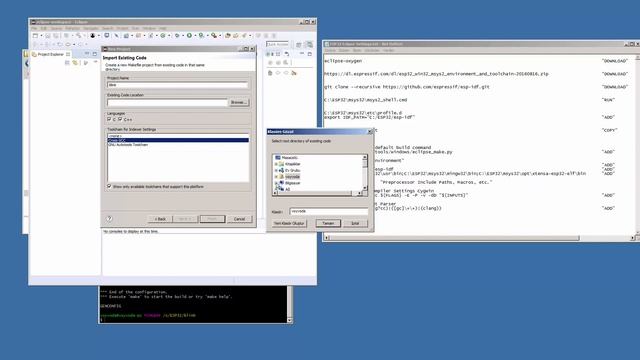The width and height of the screenshot is (640, 360).
Task: Click Notepad's horizontal scrollbar thumb
Action: (454, 238)
